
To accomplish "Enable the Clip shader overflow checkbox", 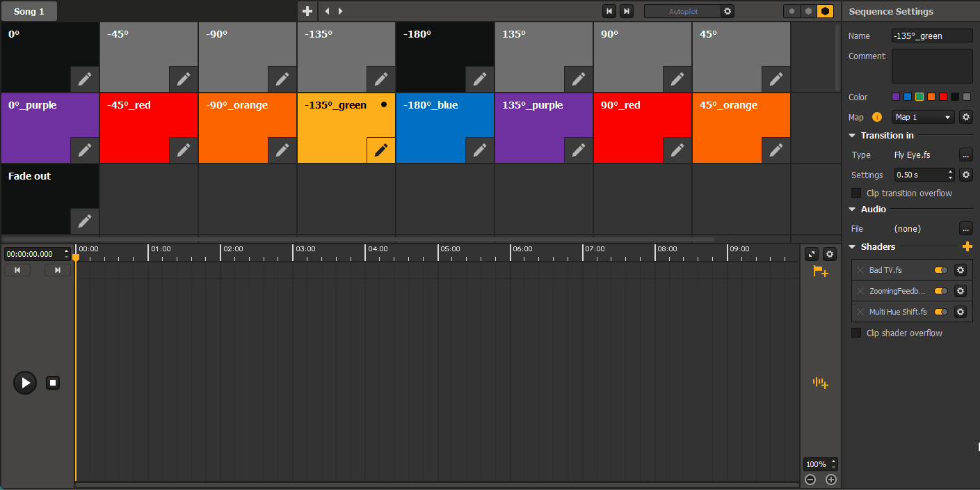I will pyautogui.click(x=856, y=333).
